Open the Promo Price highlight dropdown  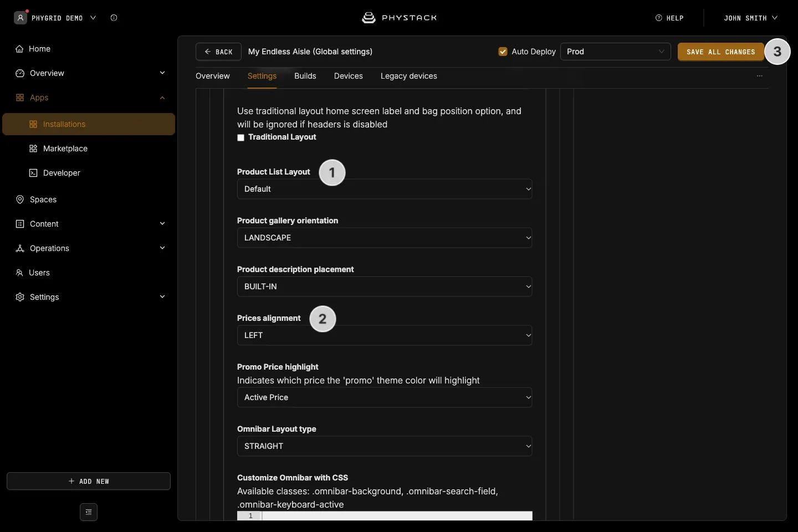pos(385,397)
